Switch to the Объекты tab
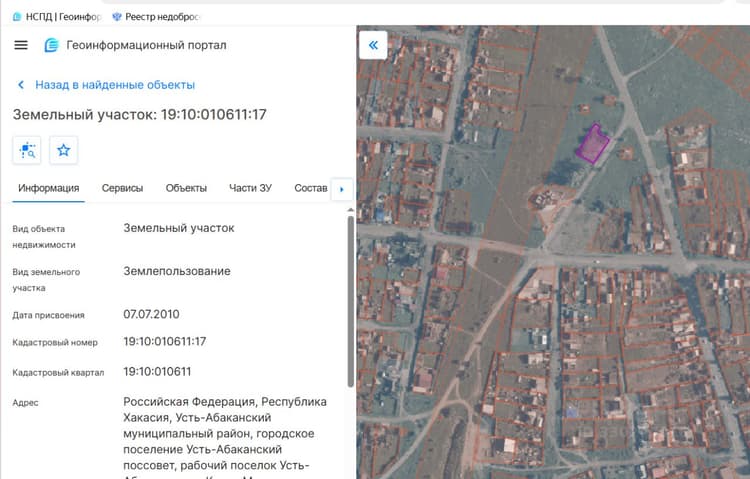750x479 pixels. pos(186,188)
